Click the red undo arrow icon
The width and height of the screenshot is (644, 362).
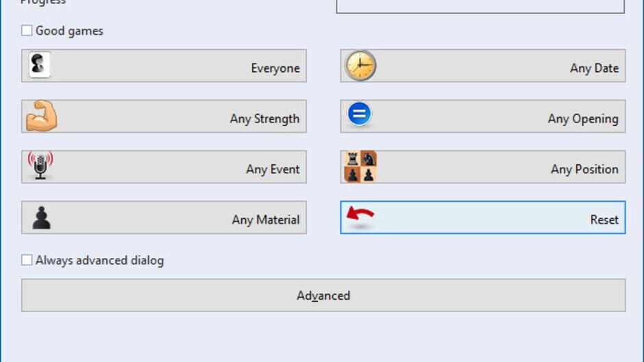tap(360, 214)
